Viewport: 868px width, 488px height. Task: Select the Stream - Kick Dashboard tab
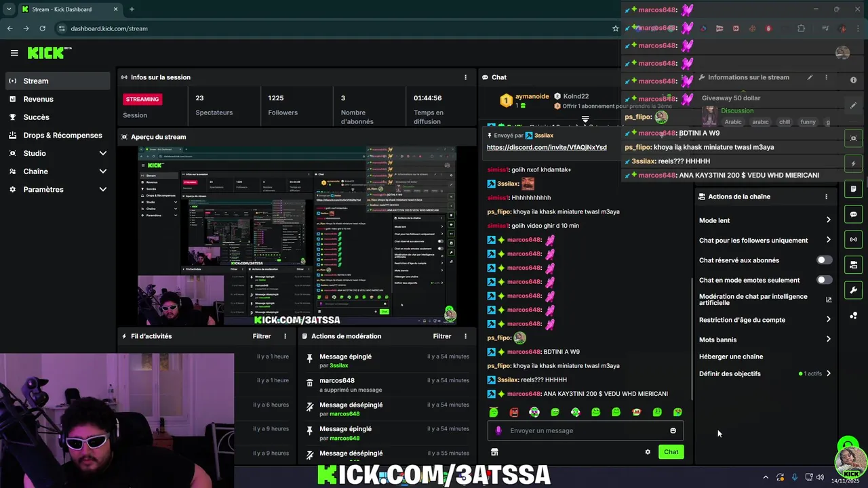(69, 9)
